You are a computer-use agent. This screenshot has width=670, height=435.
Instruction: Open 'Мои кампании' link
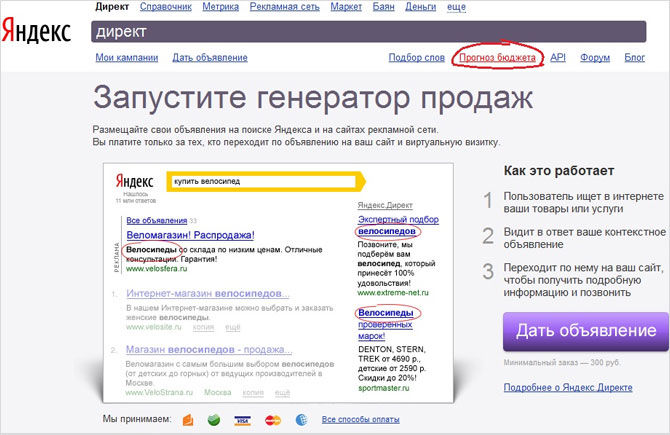coord(127,58)
